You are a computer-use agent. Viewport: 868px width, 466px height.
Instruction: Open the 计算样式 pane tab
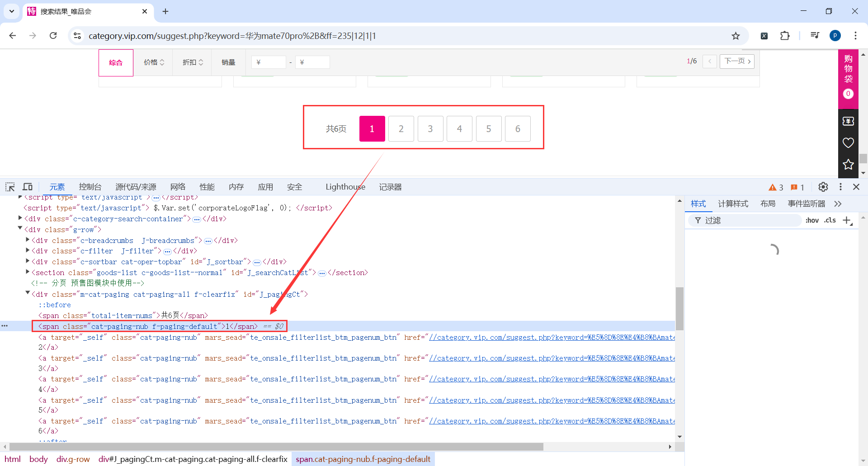[x=733, y=204]
